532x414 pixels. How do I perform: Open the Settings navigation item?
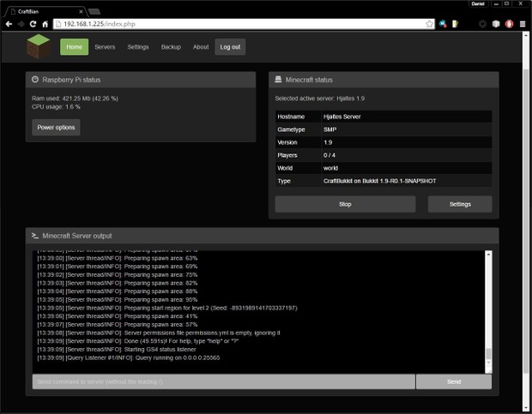(138, 47)
